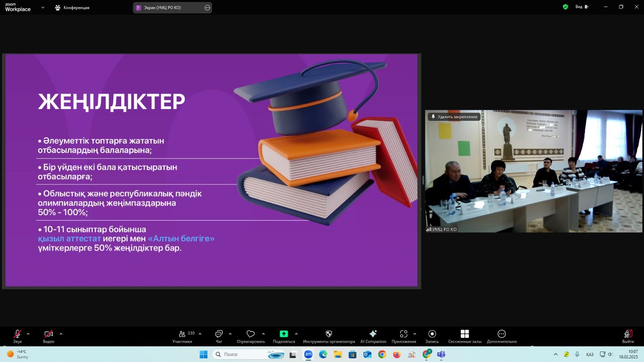Click the Выйти leave meeting button
The height and width of the screenshot is (362, 644).
coord(627,336)
